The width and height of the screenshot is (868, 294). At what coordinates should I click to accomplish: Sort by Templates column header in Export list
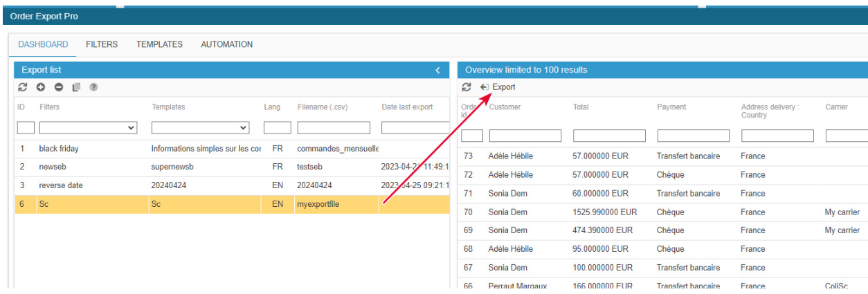coord(168,107)
